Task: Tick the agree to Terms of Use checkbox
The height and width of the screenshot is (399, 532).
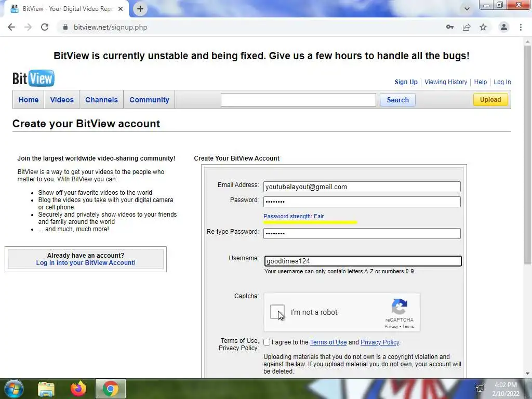Action: click(x=267, y=342)
